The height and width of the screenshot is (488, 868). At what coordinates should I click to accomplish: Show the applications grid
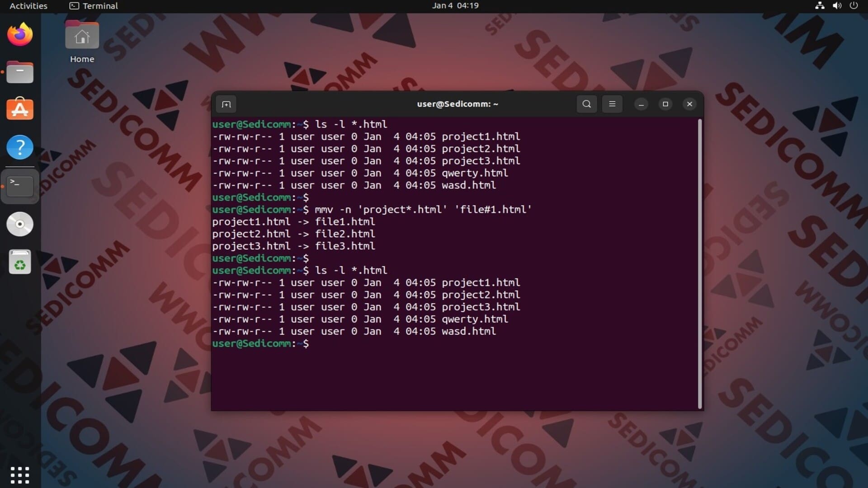click(x=20, y=475)
